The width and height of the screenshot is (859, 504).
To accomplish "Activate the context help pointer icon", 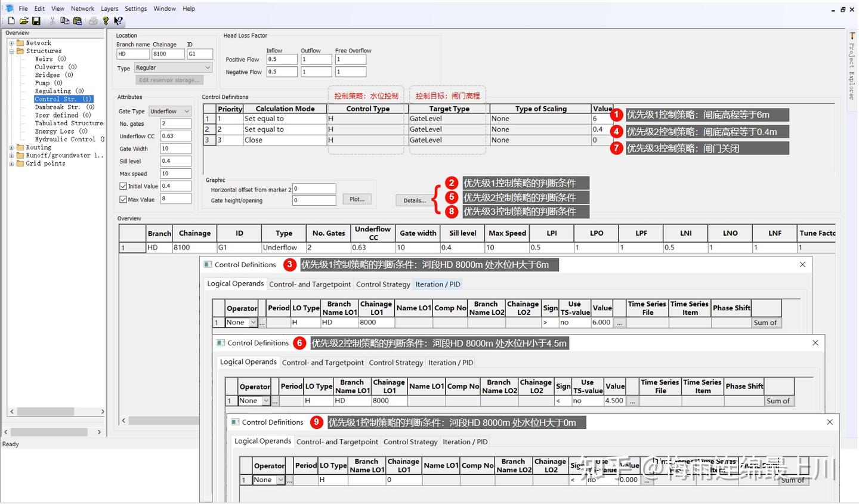I will (118, 21).
